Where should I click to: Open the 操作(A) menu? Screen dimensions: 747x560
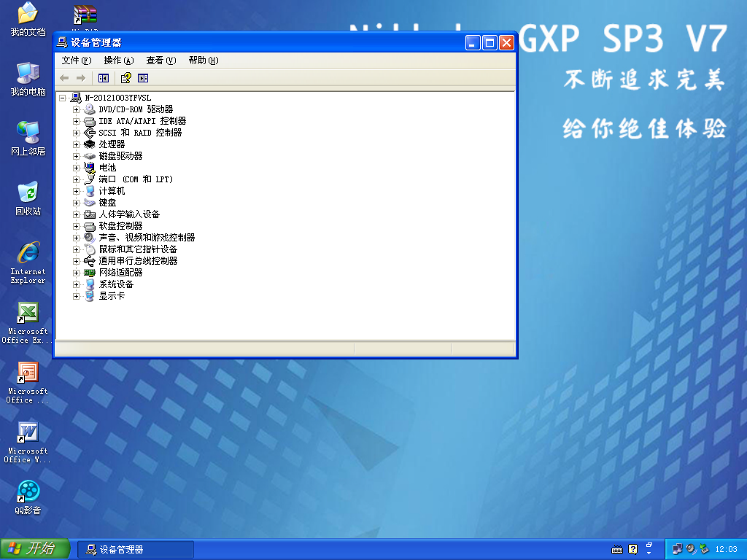point(119,61)
